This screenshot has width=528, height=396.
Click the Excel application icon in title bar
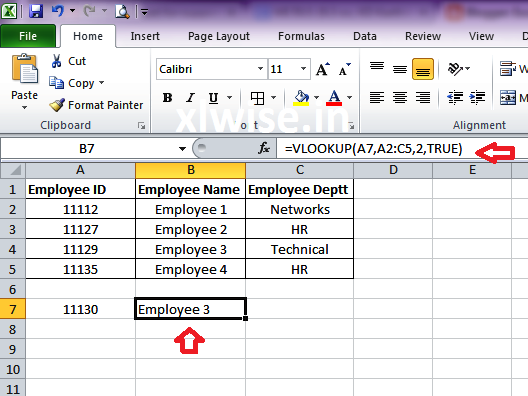(x=9, y=11)
